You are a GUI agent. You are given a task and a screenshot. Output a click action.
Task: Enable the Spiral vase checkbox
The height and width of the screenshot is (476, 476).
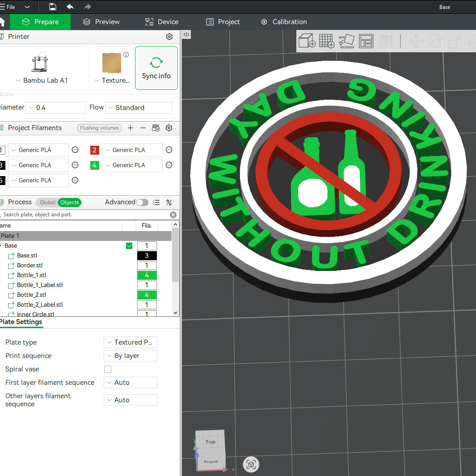click(x=108, y=369)
